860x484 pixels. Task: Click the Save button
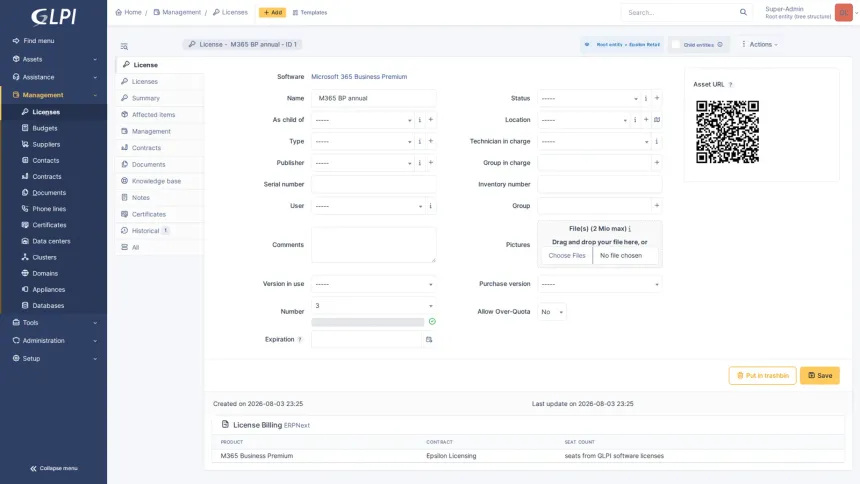819,375
